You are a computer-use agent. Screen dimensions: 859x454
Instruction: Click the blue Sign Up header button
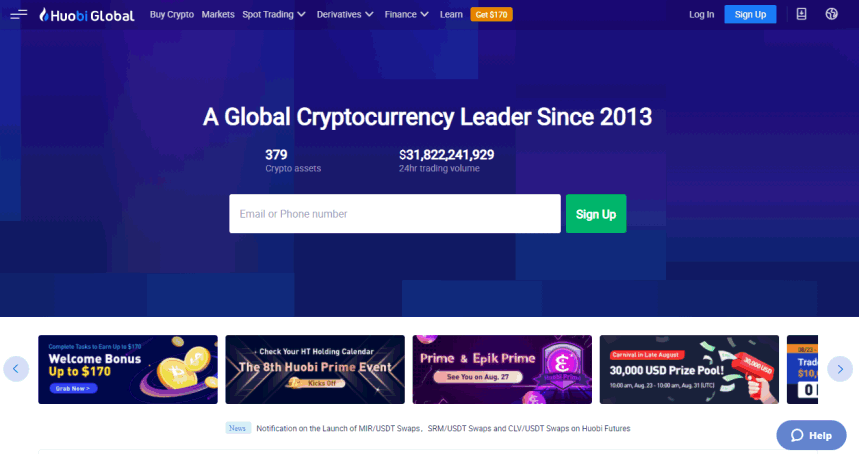pyautogui.click(x=750, y=14)
